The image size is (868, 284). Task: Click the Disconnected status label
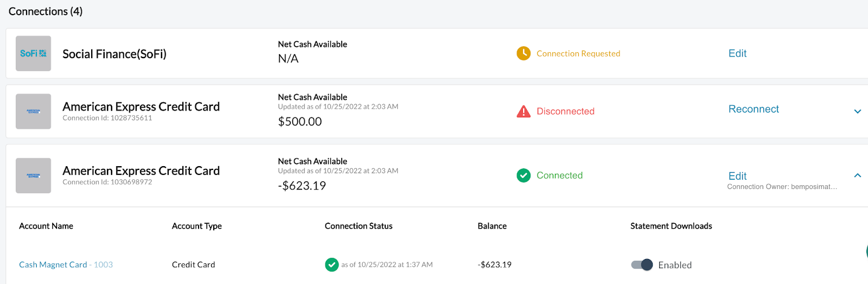click(x=565, y=111)
